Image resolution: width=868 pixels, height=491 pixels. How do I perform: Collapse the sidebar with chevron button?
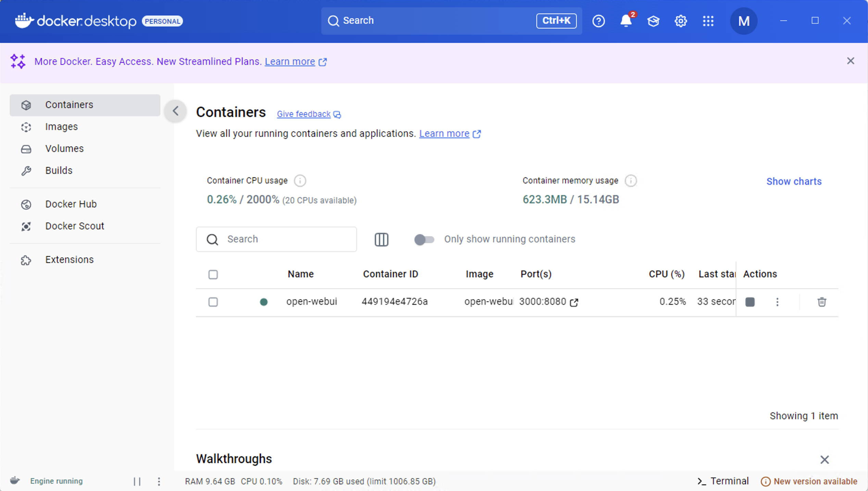tap(175, 111)
